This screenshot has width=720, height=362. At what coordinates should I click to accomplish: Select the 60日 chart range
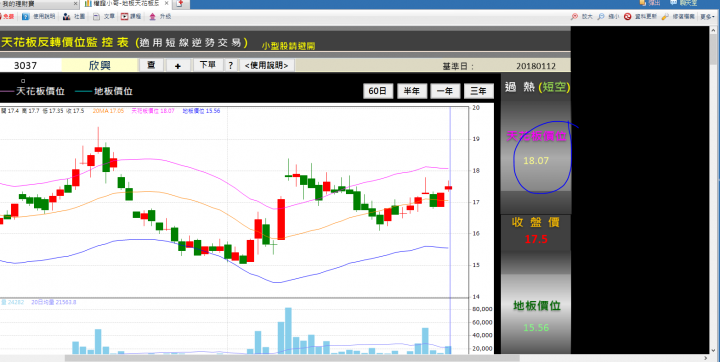pyautogui.click(x=378, y=91)
